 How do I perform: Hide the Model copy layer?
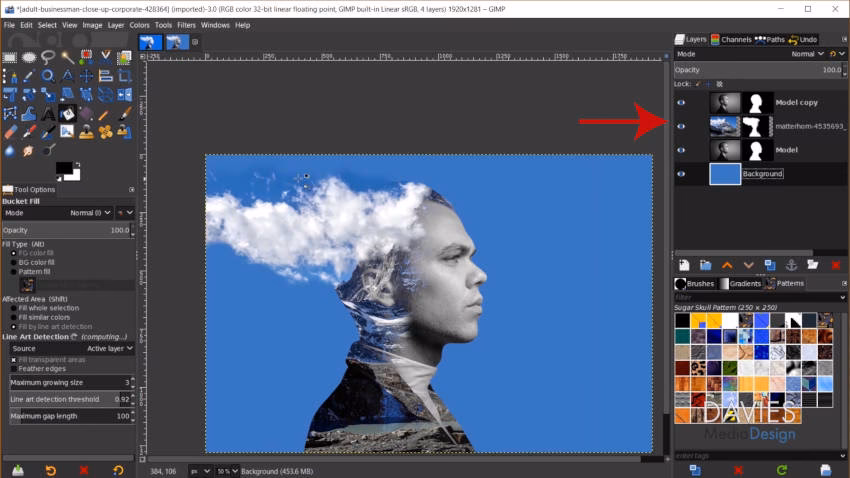[681, 102]
